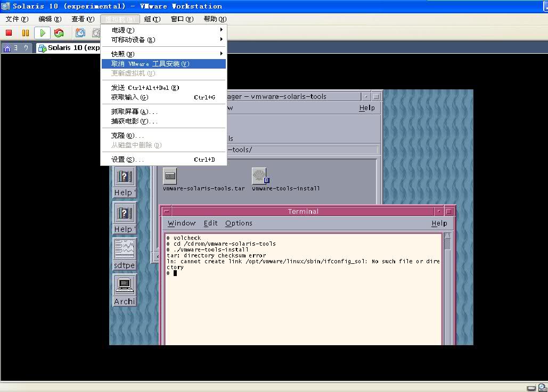The image size is (548, 392).
Task: Click the red Power Off toolbar button
Action: [9, 33]
